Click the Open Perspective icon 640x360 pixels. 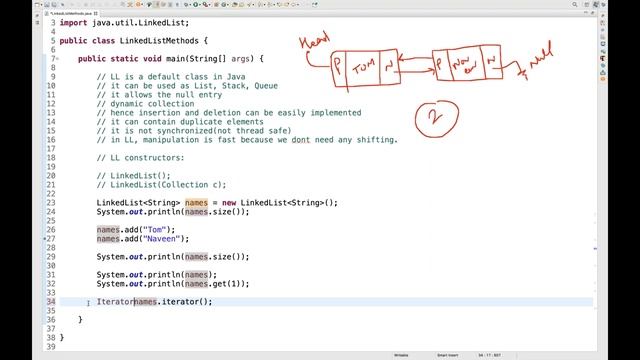tap(587, 4)
